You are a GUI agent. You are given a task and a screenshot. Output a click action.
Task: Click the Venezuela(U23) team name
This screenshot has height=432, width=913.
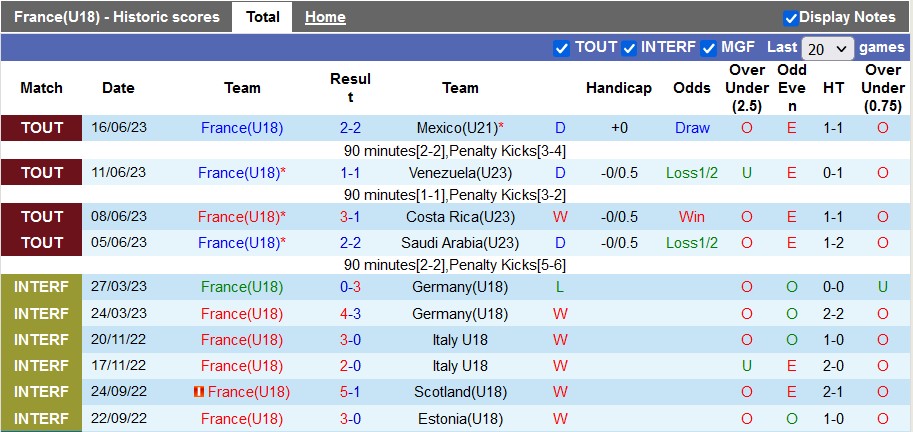pos(460,173)
